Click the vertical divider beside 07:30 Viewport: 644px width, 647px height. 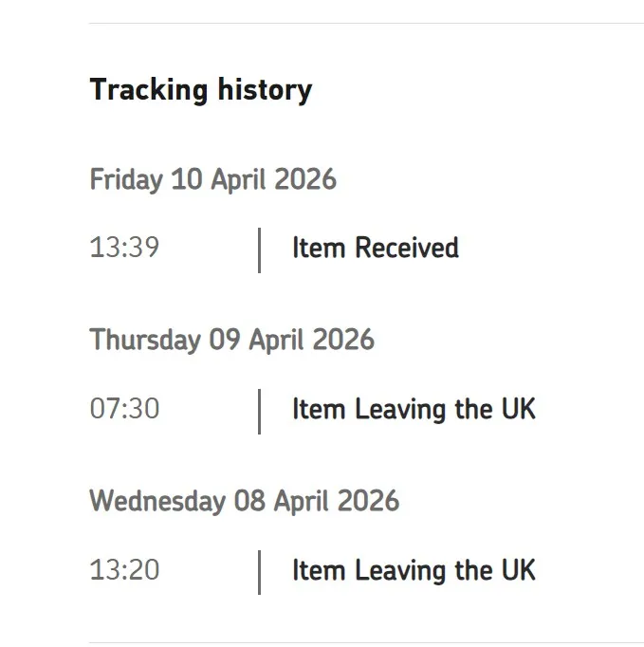tap(259, 411)
